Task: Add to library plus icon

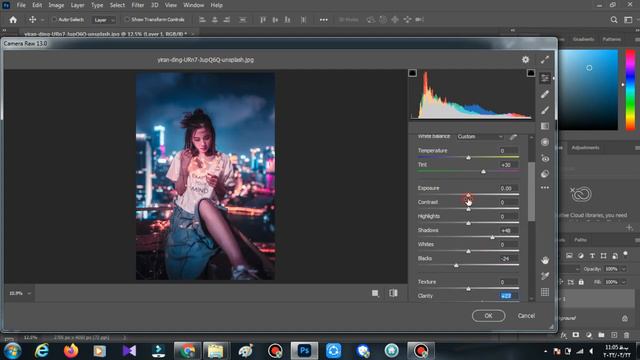Action: click(629, 228)
